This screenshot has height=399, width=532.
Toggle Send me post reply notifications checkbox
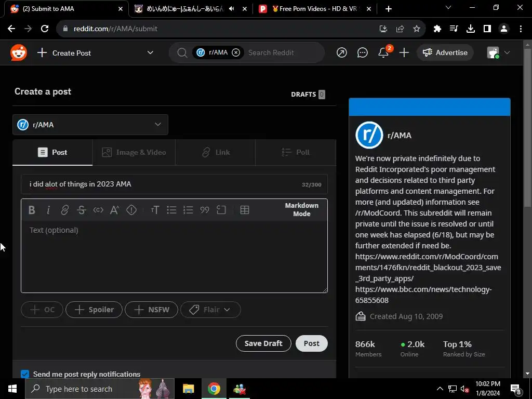point(25,374)
